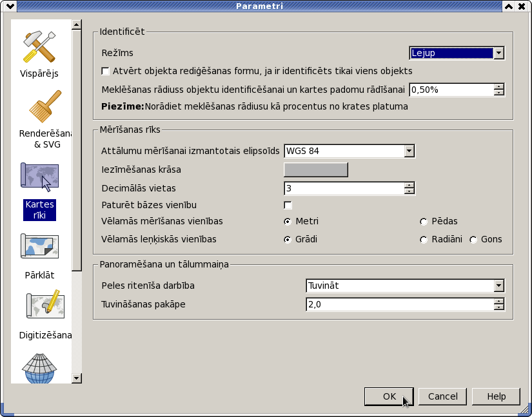
Task: Increase Tuvināšanas pakāpe value
Action: [498, 301]
